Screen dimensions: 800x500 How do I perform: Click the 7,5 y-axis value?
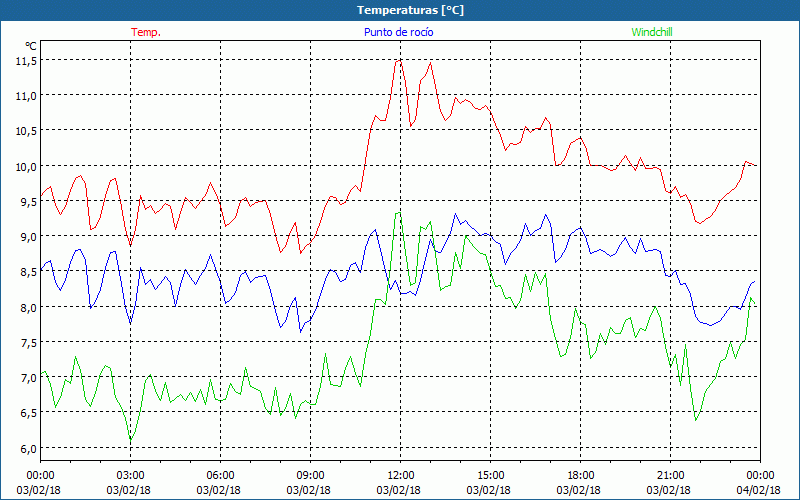(x=29, y=343)
